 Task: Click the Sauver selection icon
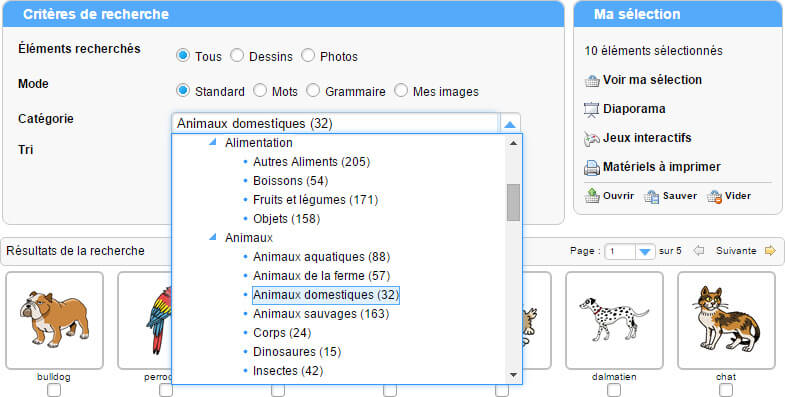(651, 196)
